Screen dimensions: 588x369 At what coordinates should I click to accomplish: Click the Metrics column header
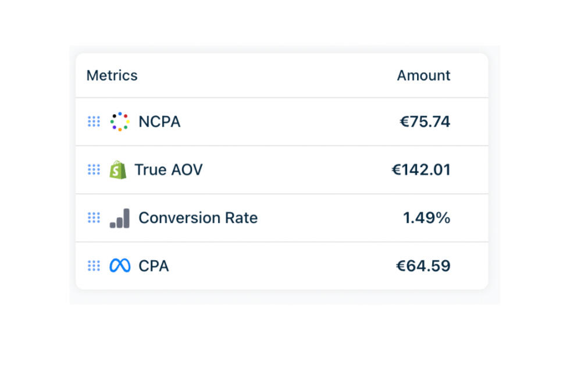click(112, 76)
